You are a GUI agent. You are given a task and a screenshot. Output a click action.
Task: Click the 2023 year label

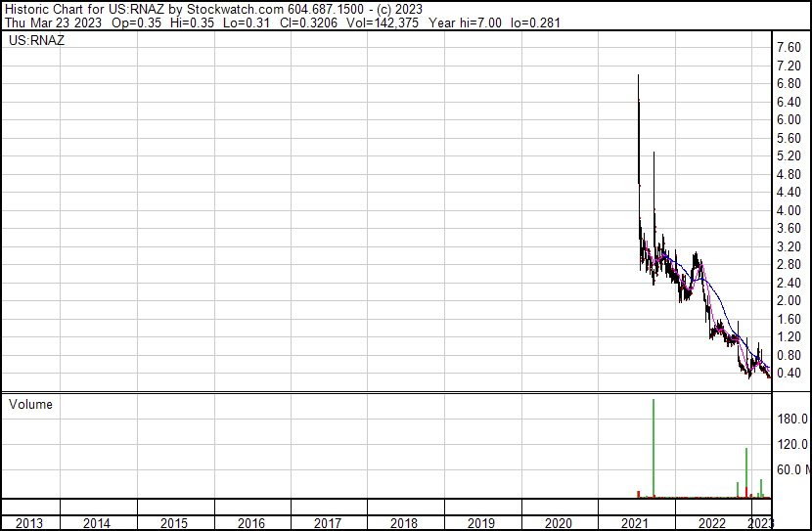click(760, 523)
